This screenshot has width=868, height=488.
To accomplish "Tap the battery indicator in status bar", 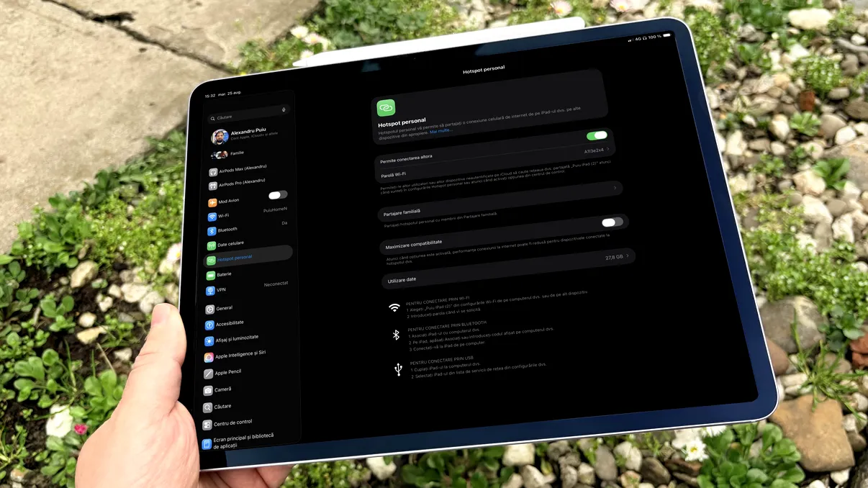I will pos(667,35).
